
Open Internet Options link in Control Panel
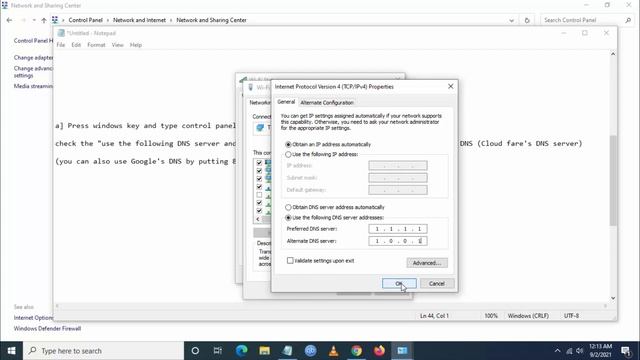pyautogui.click(x=33, y=318)
